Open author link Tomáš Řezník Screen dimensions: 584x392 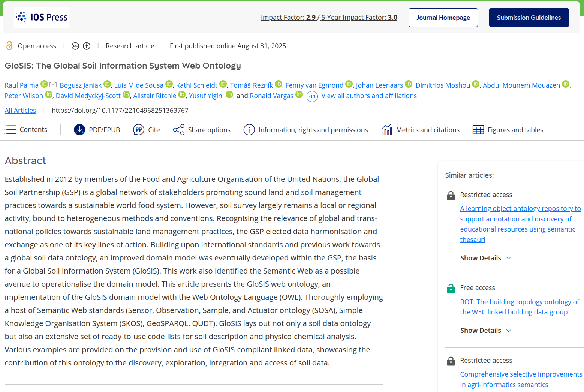[x=252, y=85]
